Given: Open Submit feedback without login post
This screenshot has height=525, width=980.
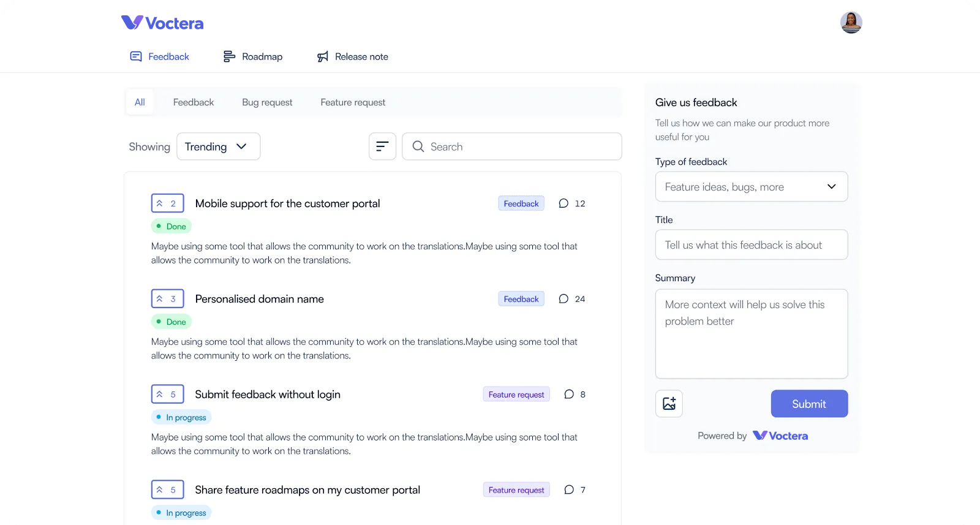Looking at the screenshot, I should tap(268, 395).
